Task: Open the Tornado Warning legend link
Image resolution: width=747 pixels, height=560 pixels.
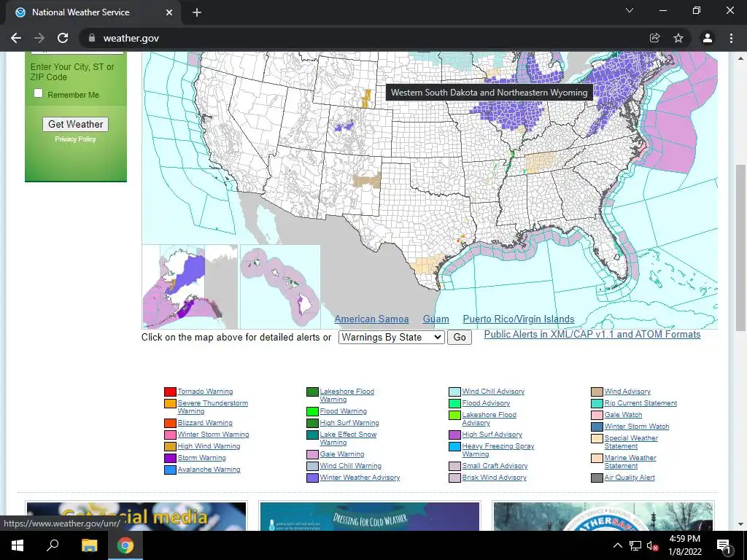Action: [x=205, y=392]
